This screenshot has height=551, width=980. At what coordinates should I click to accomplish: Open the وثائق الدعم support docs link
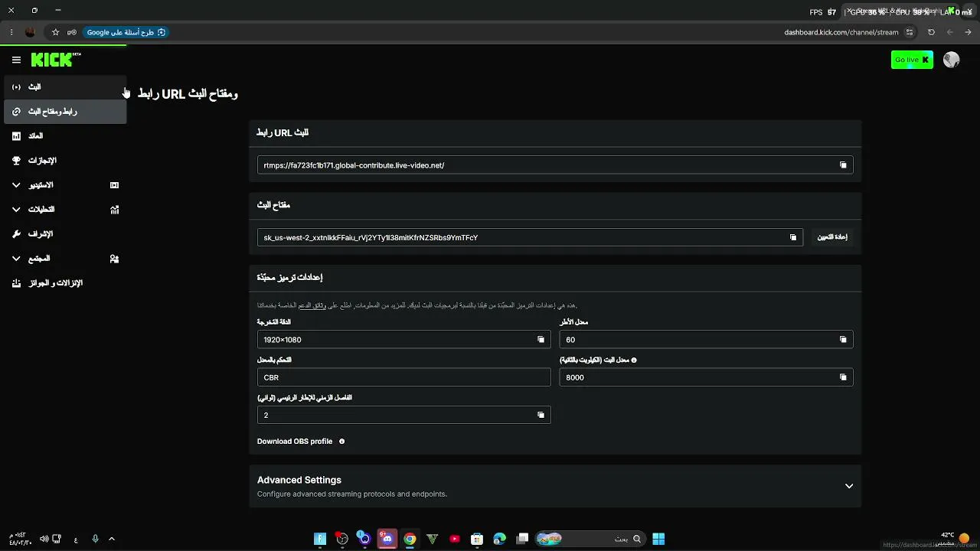312,305
